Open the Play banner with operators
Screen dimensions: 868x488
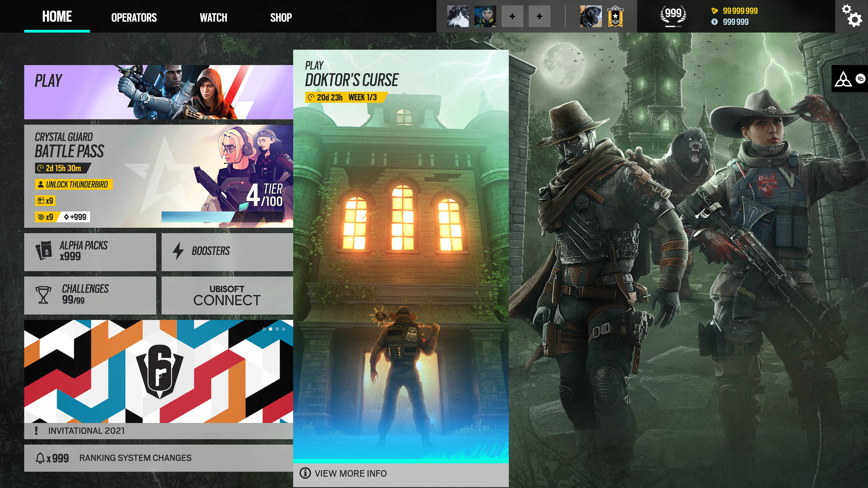(158, 92)
